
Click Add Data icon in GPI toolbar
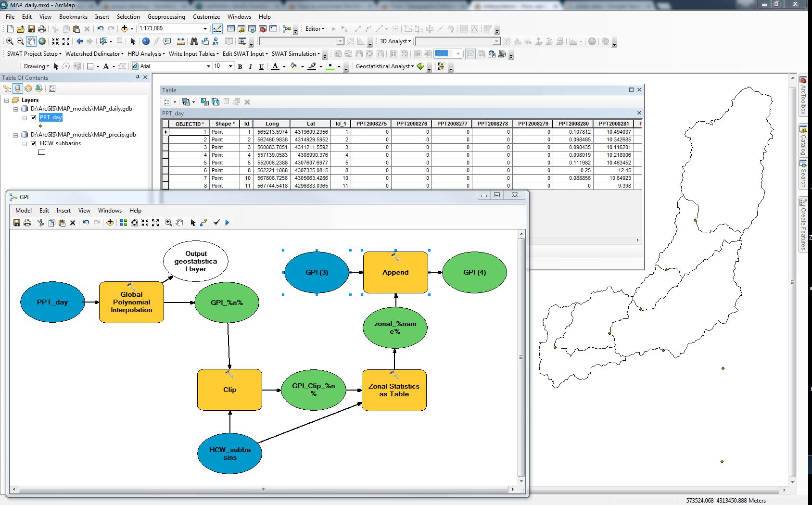[110, 223]
